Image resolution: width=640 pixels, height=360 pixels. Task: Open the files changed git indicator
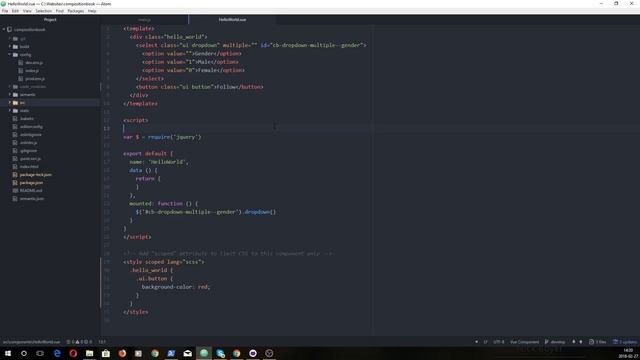point(598,342)
